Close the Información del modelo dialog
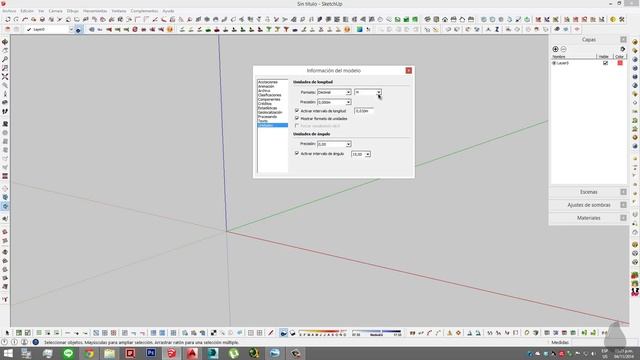Image resolution: width=640 pixels, height=360 pixels. (x=409, y=71)
